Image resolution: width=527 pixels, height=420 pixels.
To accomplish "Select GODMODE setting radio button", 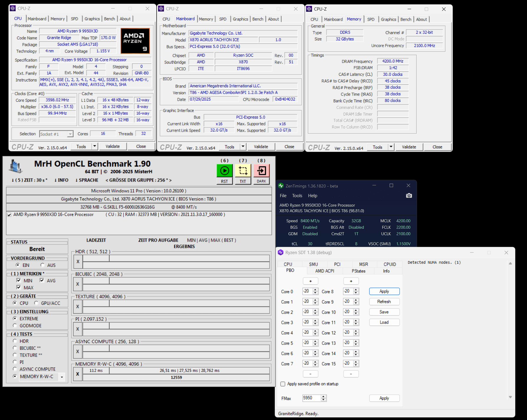I will click(x=15, y=325).
